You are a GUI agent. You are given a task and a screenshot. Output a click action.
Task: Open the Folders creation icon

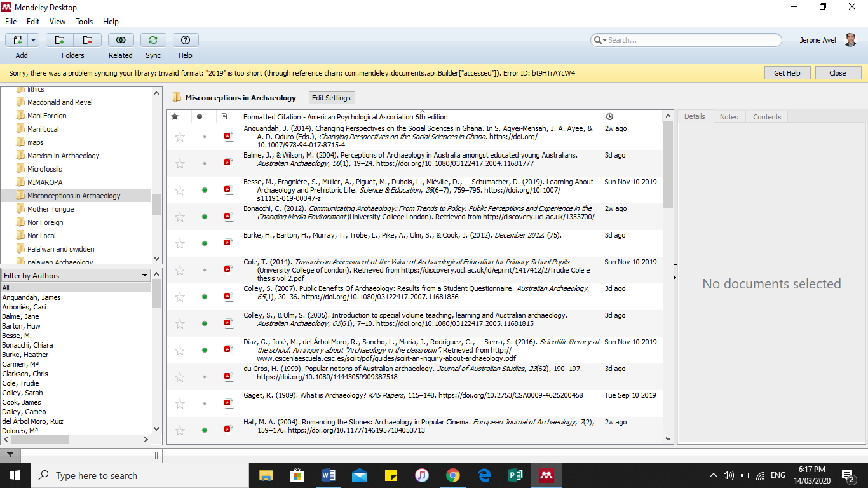coord(59,39)
